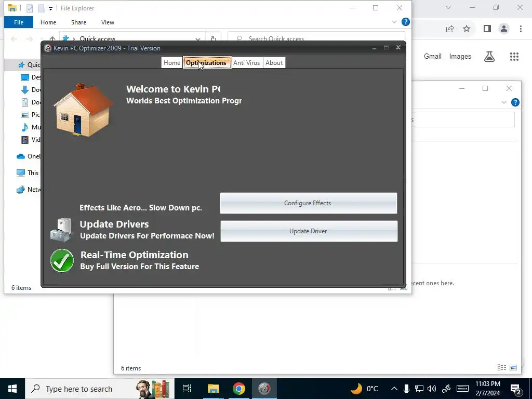Click the File Explorer help question mark icon

405,22
